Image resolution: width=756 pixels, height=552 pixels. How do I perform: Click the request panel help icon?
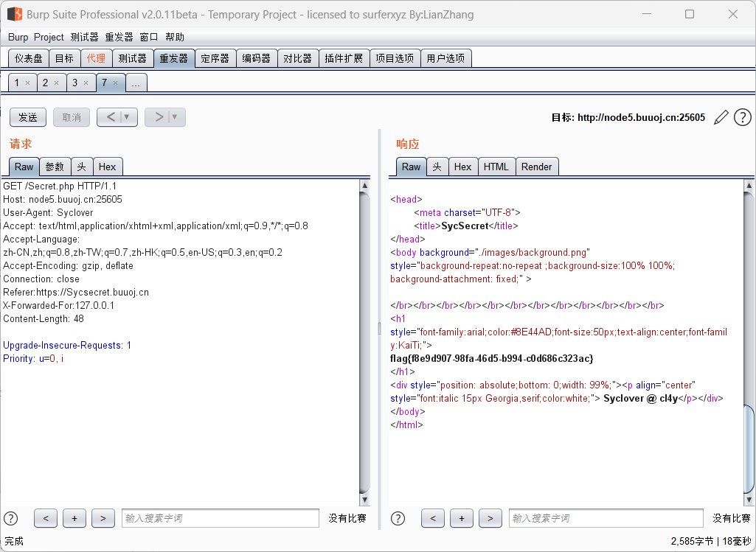point(10,518)
